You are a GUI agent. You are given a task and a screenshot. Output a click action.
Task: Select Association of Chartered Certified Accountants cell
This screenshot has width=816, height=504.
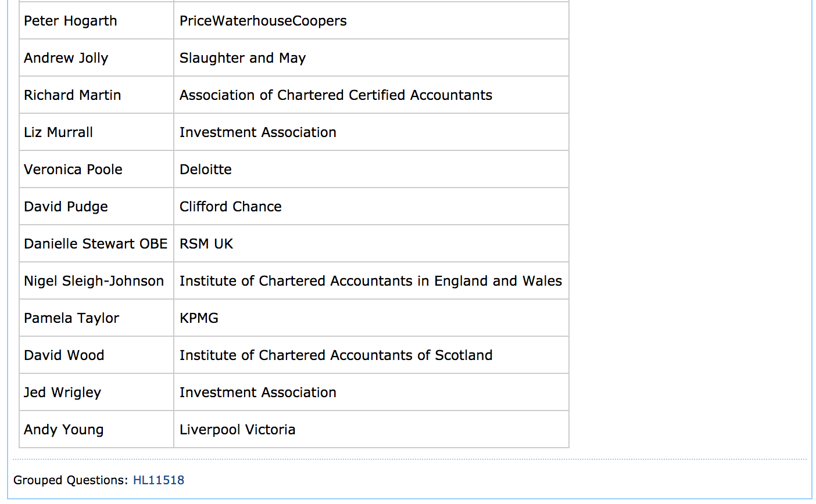[335, 95]
